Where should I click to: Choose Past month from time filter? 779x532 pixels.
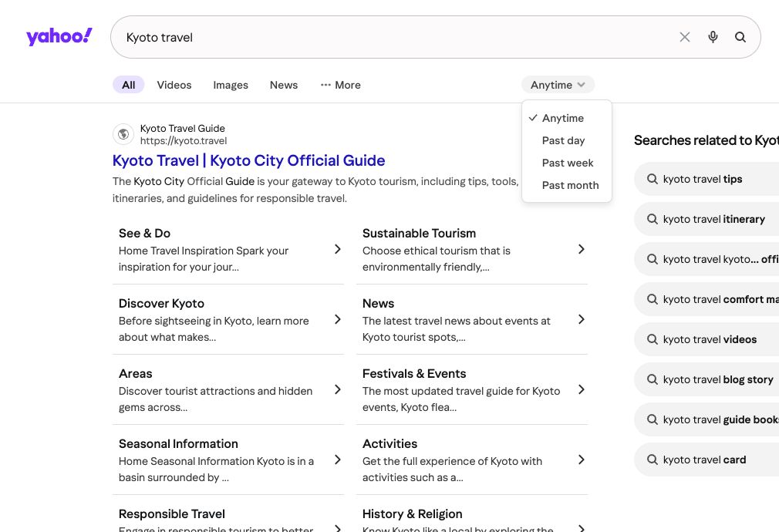tap(570, 185)
